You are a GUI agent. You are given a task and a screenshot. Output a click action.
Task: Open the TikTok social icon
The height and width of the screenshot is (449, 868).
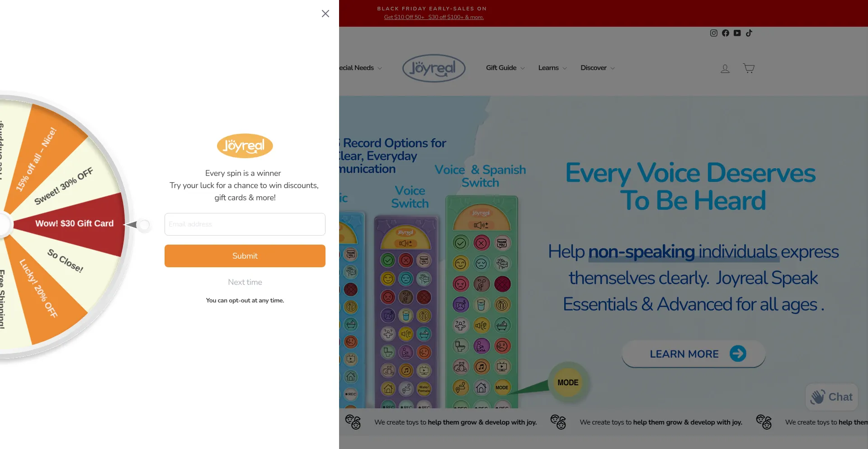tap(749, 33)
